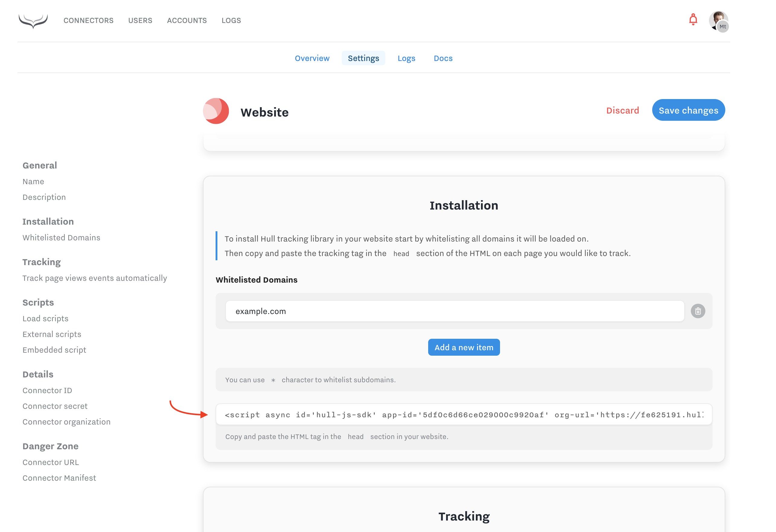Switch to the Overview tab
Viewport: 776px width, 532px height.
click(x=312, y=59)
